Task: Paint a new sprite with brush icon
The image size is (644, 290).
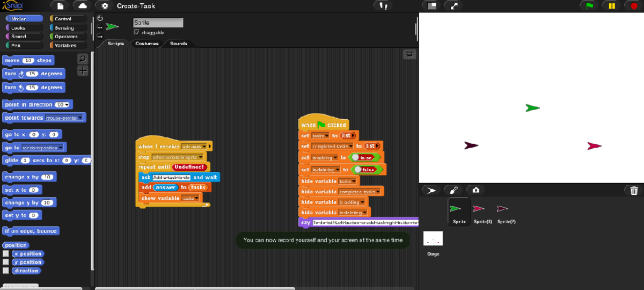Action: [453, 190]
